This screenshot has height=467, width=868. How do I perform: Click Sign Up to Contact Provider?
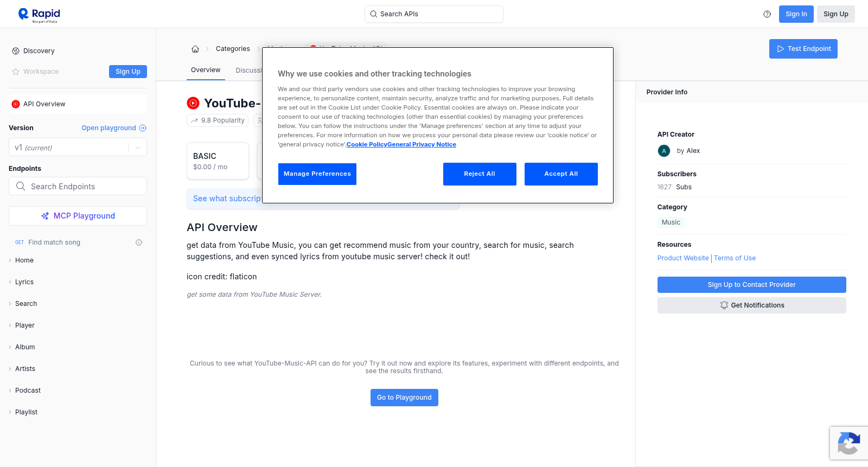[752, 285]
